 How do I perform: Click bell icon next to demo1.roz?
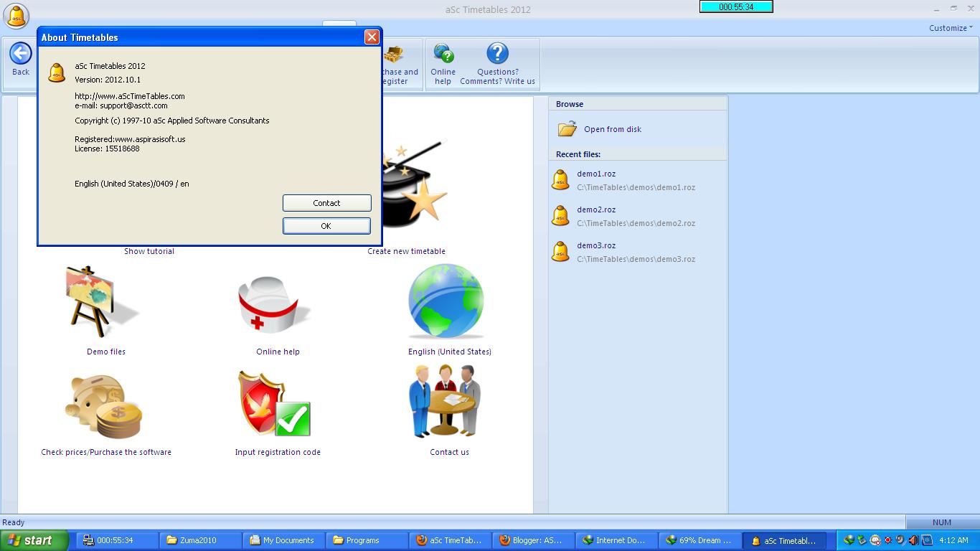tap(560, 179)
